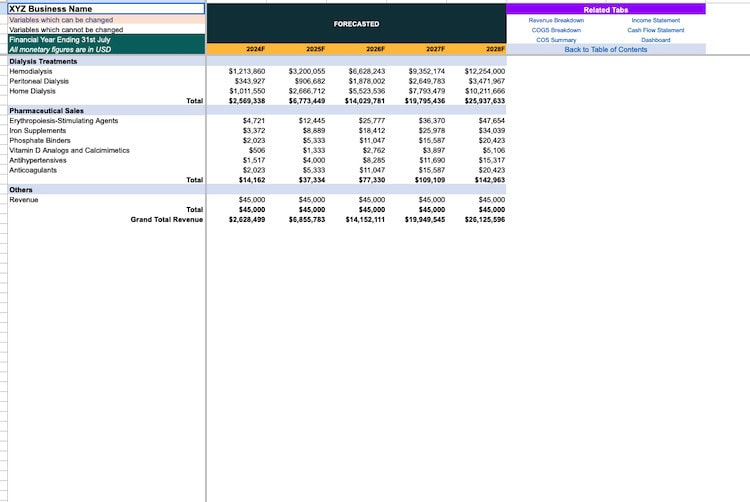The height and width of the screenshot is (502, 750).
Task: Select the 2028F column header
Action: click(x=495, y=49)
